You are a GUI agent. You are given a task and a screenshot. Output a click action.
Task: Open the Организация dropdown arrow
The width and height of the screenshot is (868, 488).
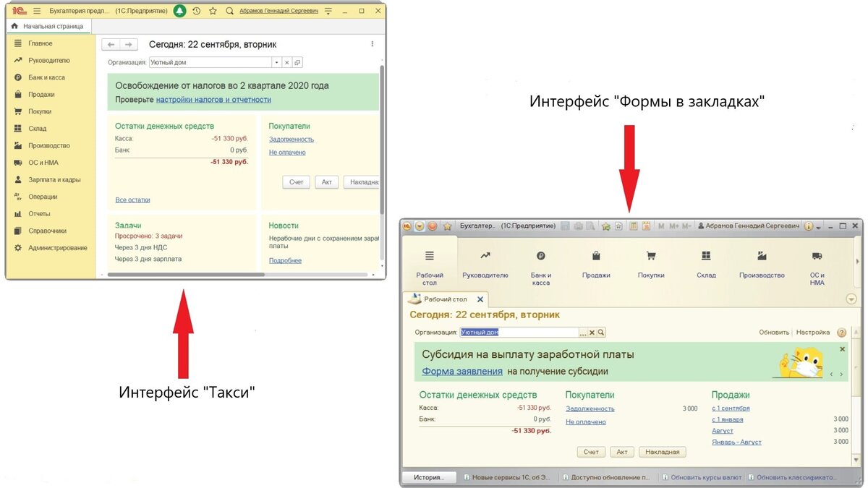point(276,62)
